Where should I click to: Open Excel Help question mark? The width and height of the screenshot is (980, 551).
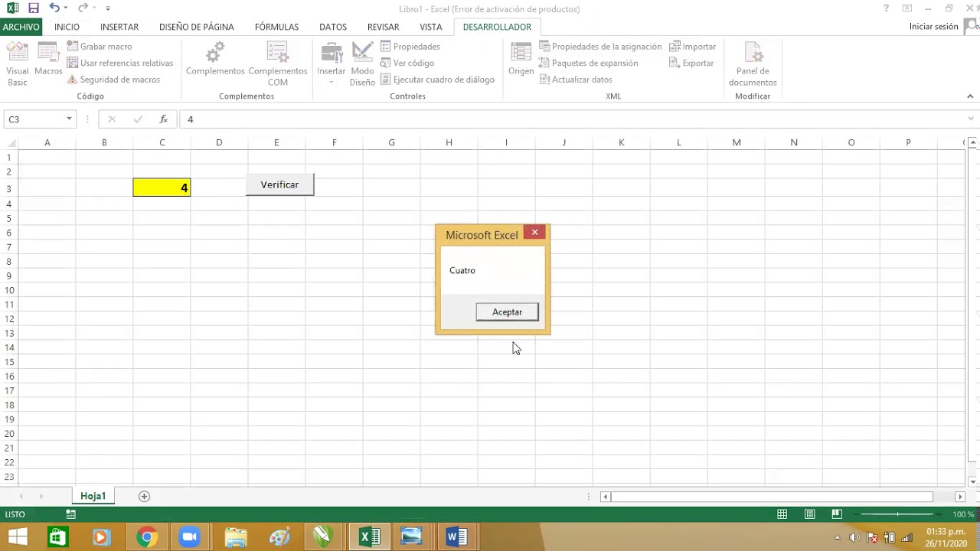click(x=886, y=8)
